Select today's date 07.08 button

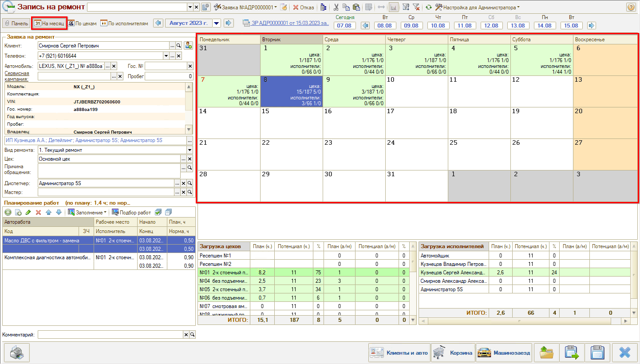(345, 26)
